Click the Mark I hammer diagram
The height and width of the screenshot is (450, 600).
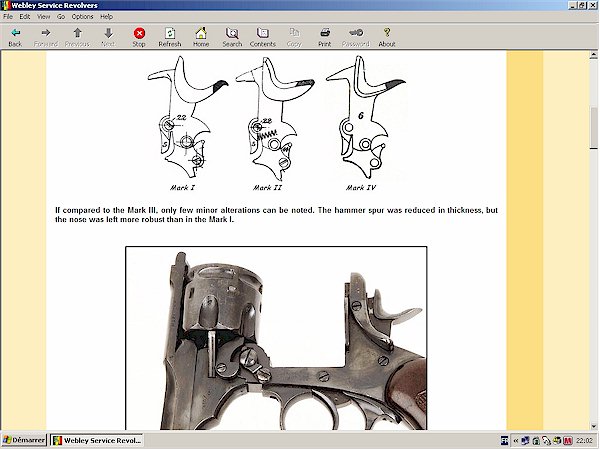(x=186, y=118)
